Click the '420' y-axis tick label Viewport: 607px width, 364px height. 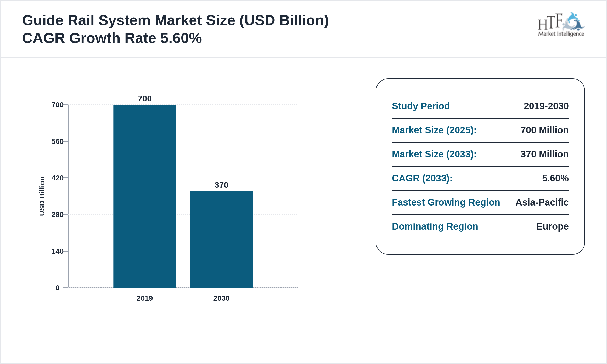pyautogui.click(x=58, y=178)
